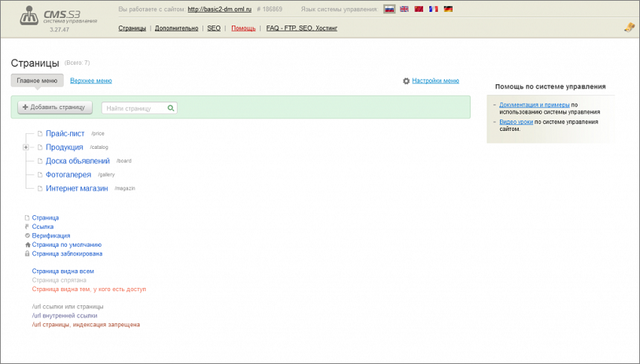This screenshot has height=364, width=640.
Task: Click the icon at header's right edge
Action: 629,27
